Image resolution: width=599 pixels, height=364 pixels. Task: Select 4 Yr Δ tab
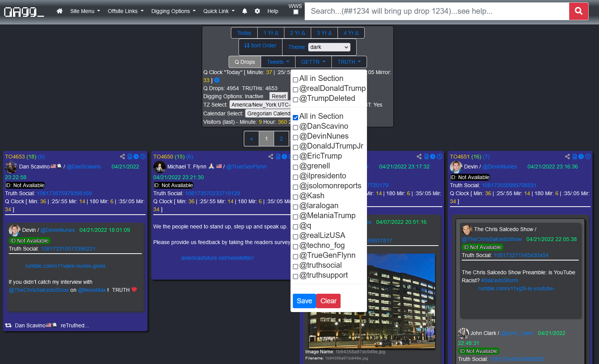point(351,33)
